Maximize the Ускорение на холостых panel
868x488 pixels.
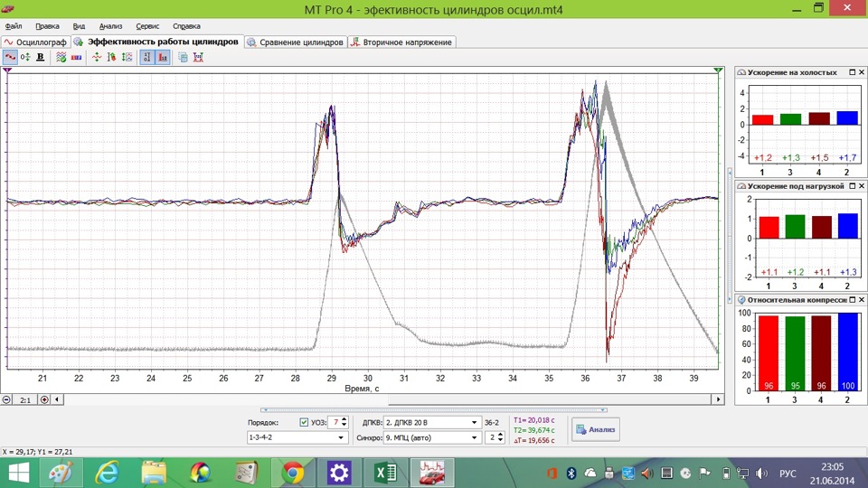(x=852, y=72)
